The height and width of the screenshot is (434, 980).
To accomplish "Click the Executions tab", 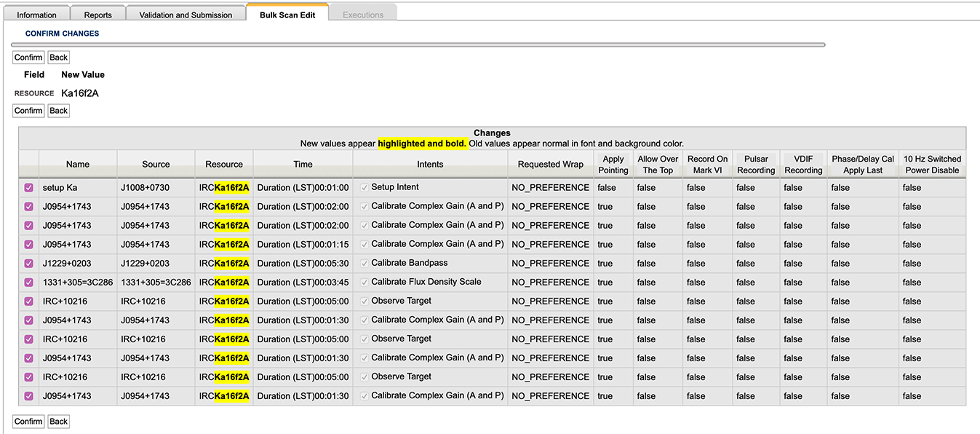I will click(362, 15).
